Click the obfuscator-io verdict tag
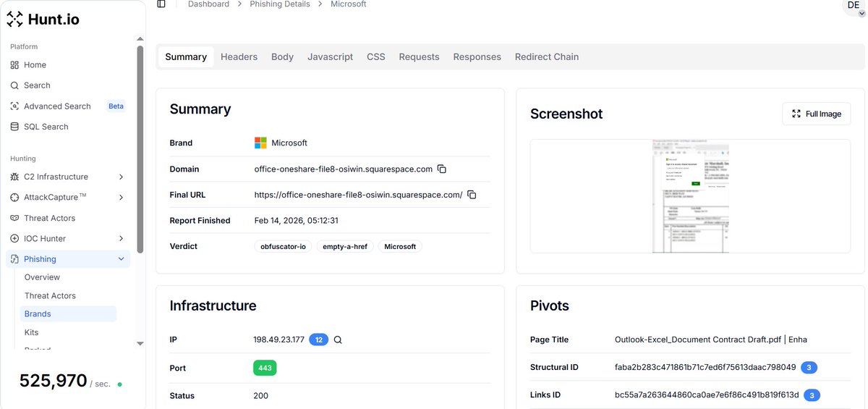The width and height of the screenshot is (868, 409). coord(284,247)
